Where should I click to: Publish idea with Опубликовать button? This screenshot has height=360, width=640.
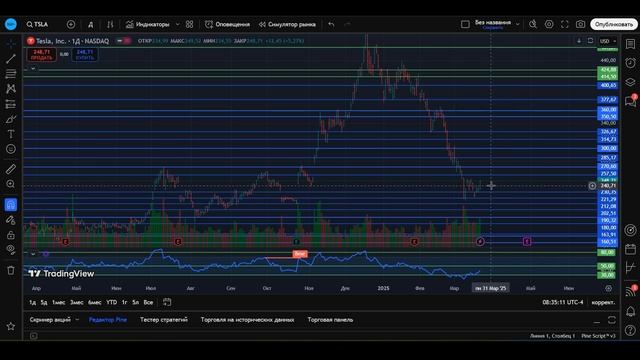click(613, 24)
